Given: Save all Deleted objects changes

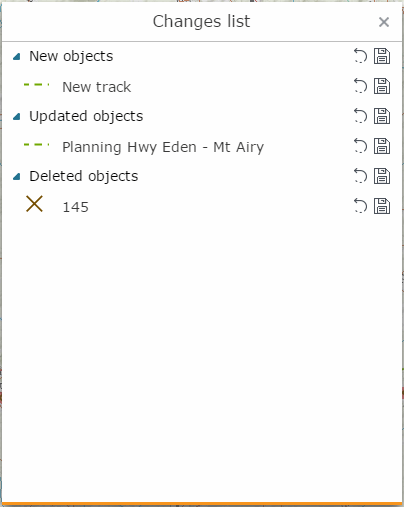Looking at the screenshot, I should click(382, 176).
